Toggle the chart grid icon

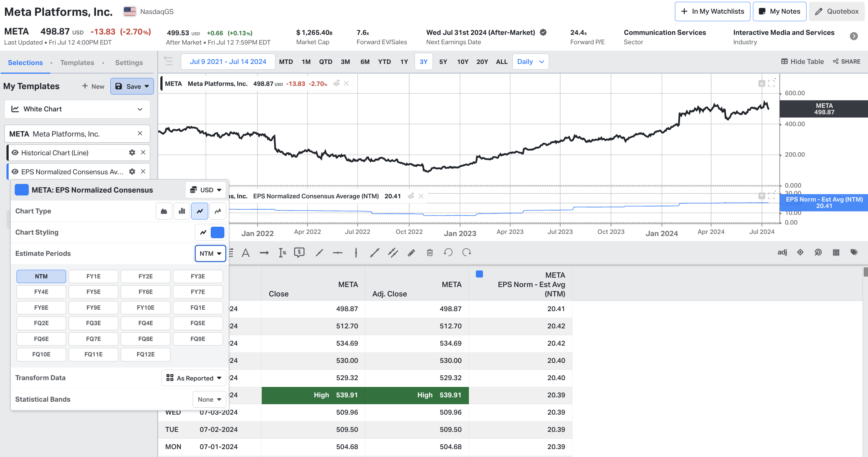(836, 253)
